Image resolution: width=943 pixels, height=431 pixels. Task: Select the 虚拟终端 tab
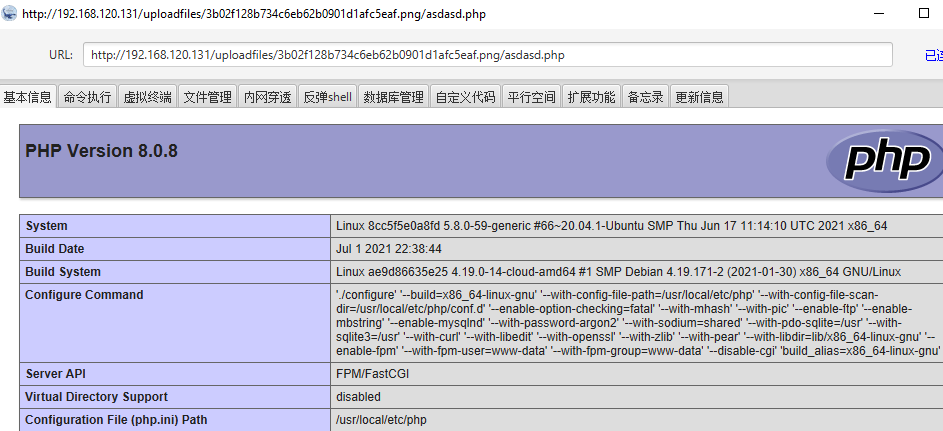tap(148, 97)
